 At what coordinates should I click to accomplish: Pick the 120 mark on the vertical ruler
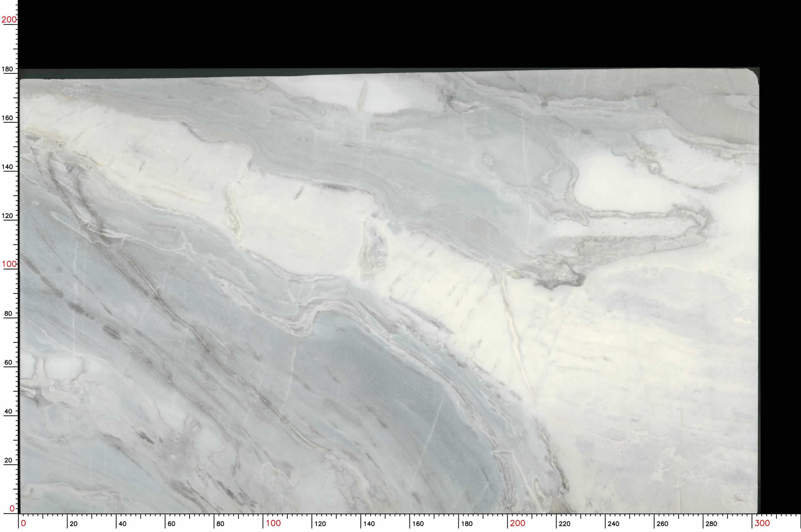point(8,216)
